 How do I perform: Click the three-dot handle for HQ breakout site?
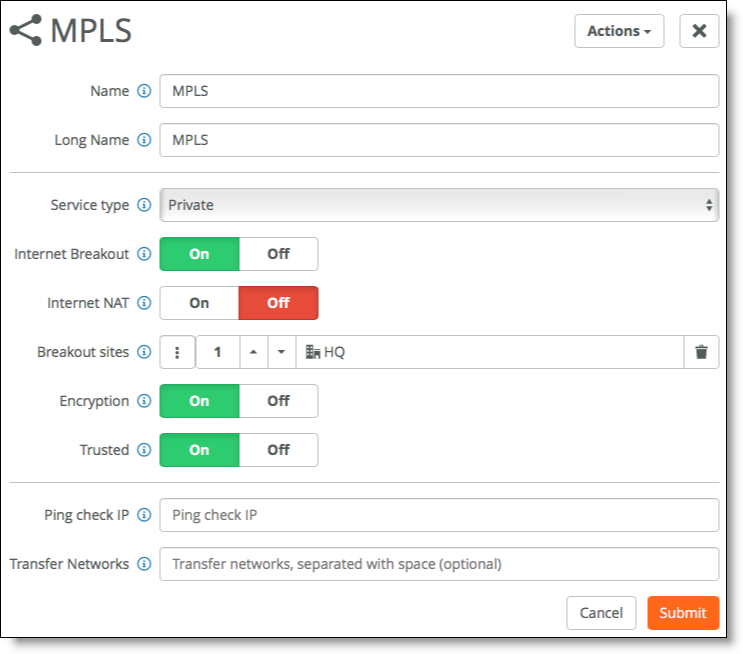coord(177,352)
